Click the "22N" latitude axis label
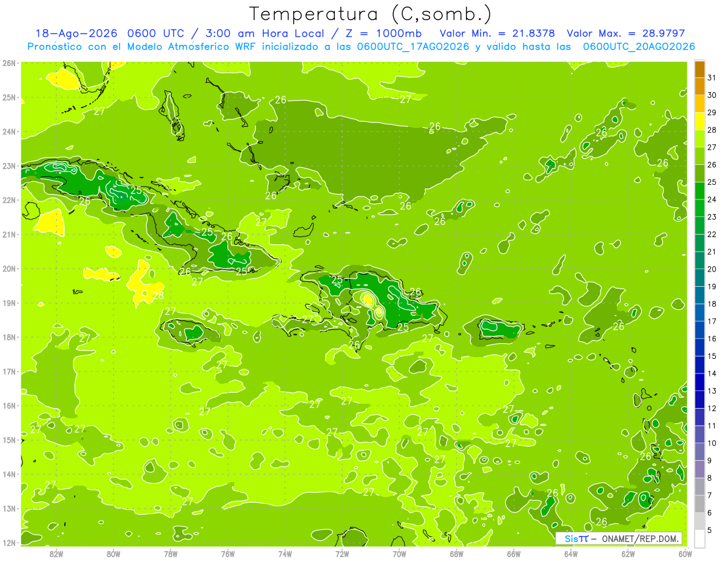The width and height of the screenshot is (728, 562). point(9,200)
